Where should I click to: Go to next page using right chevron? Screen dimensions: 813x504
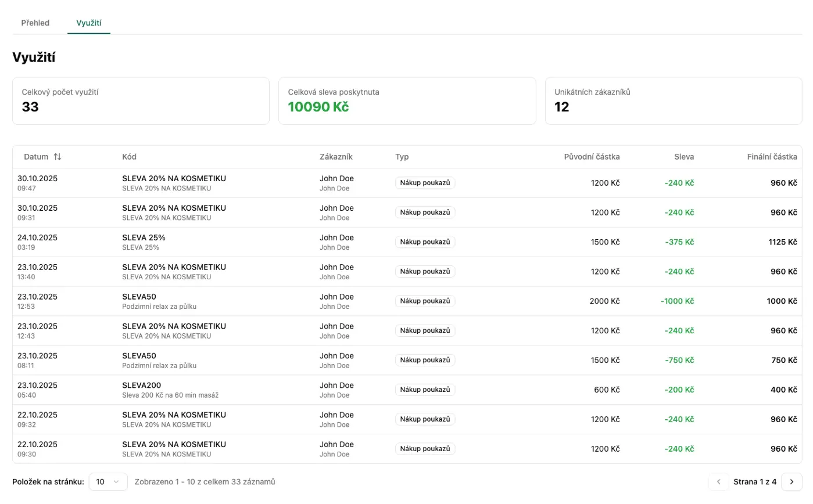tap(791, 482)
